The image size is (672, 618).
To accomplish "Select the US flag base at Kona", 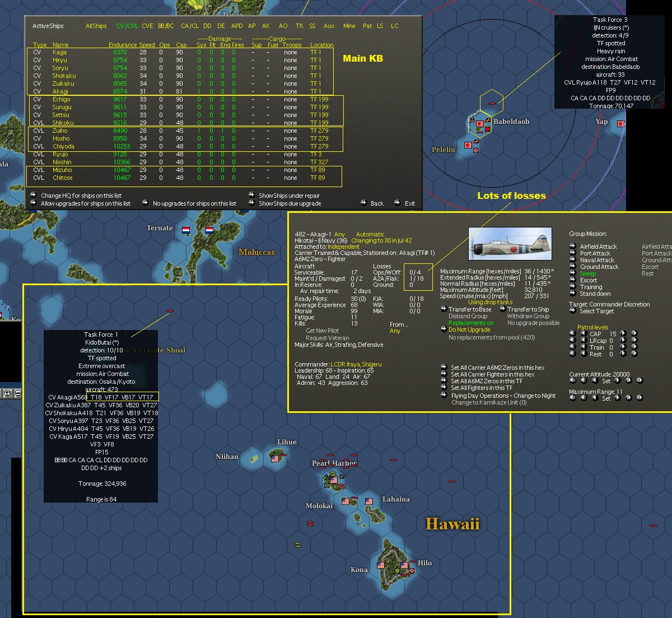I will click(x=381, y=565).
